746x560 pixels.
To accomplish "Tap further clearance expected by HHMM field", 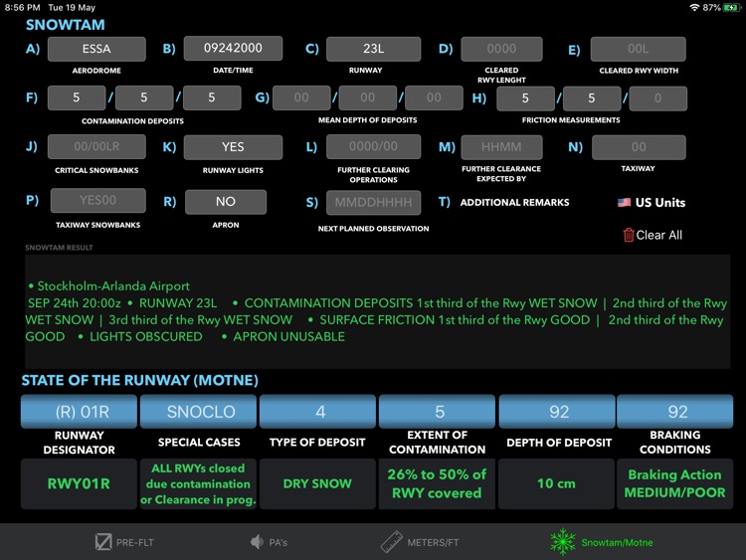I will coord(501,147).
